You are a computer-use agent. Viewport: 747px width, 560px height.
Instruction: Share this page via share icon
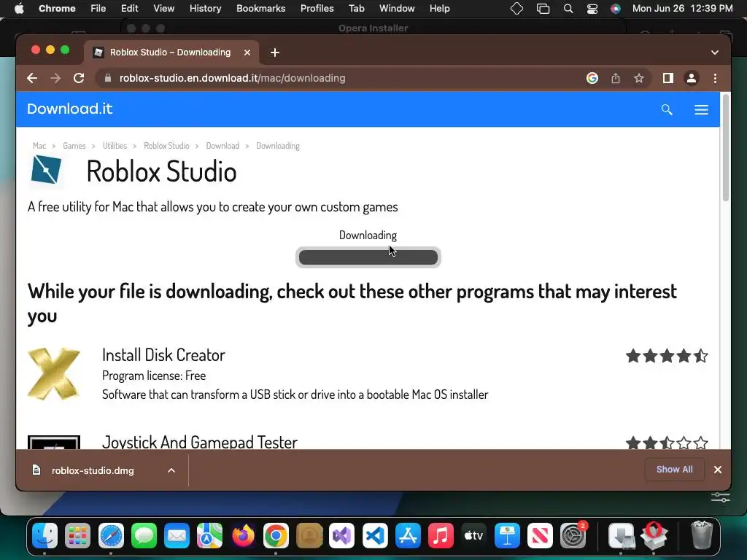[616, 78]
